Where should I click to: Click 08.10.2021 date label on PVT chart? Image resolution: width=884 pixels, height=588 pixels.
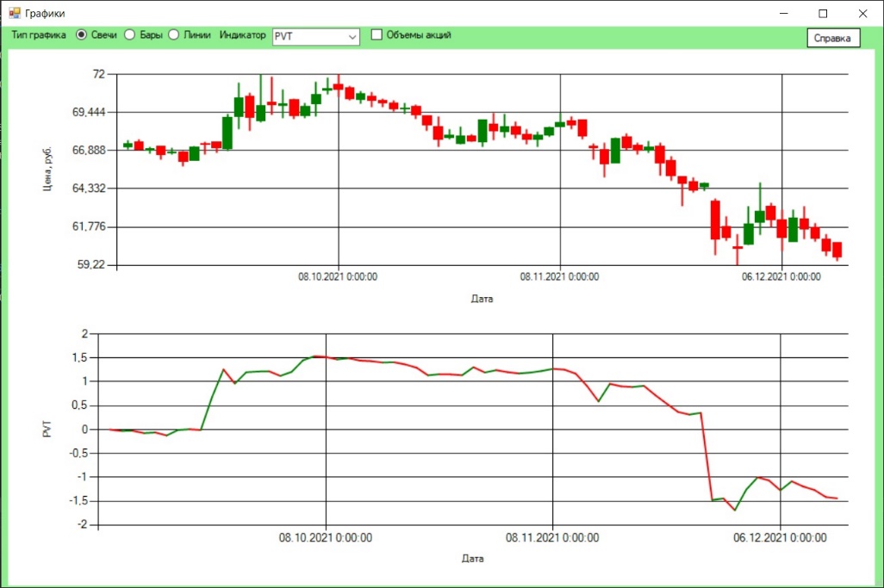[326, 538]
